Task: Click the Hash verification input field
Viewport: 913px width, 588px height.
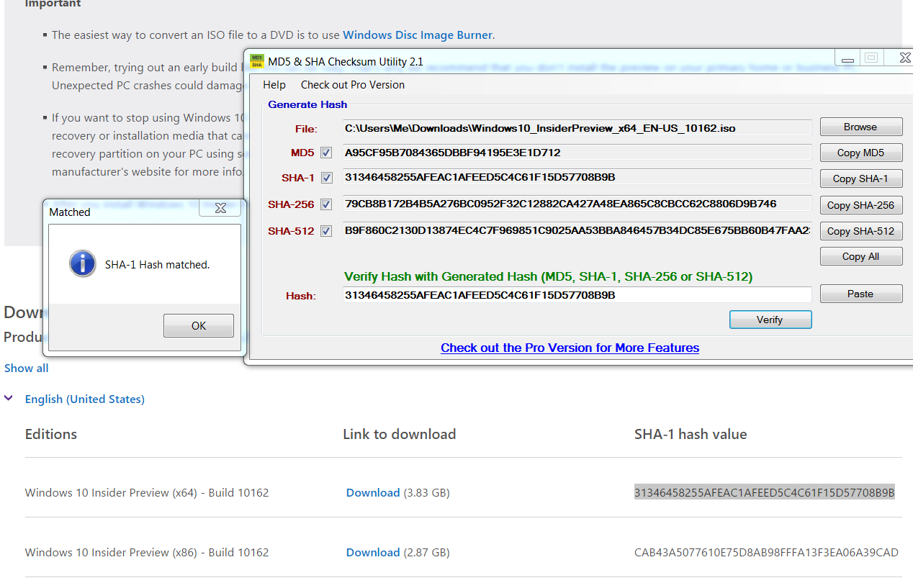Action: 577,295
